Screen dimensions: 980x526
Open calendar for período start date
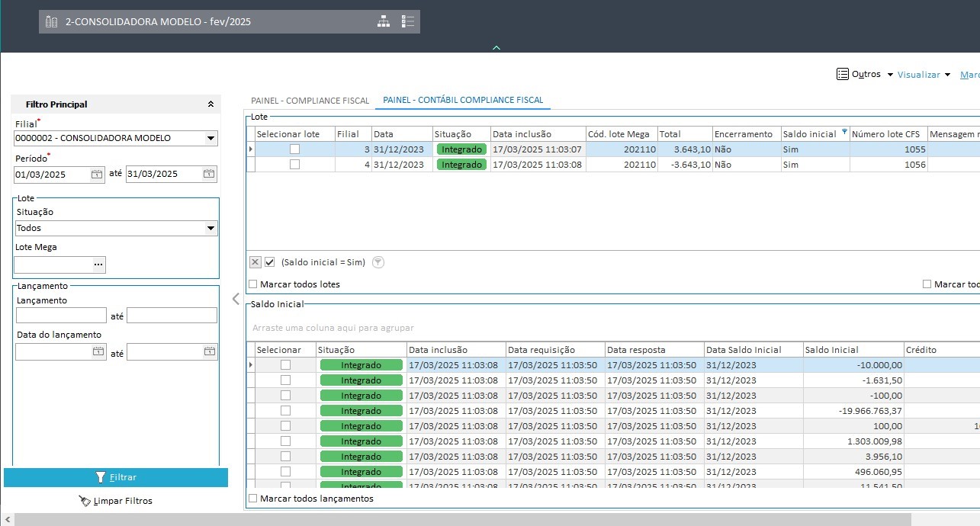[x=97, y=174]
